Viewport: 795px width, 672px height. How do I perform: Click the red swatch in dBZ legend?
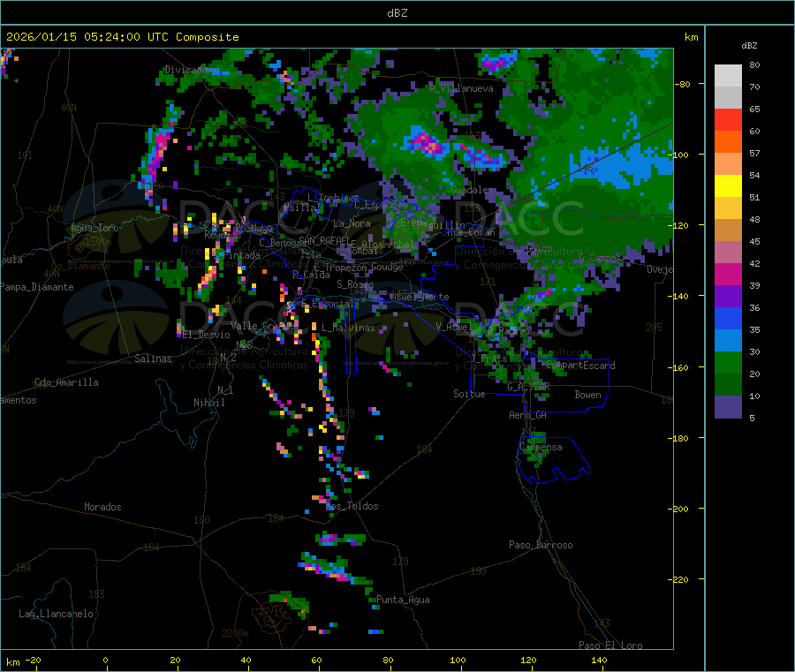point(728,120)
